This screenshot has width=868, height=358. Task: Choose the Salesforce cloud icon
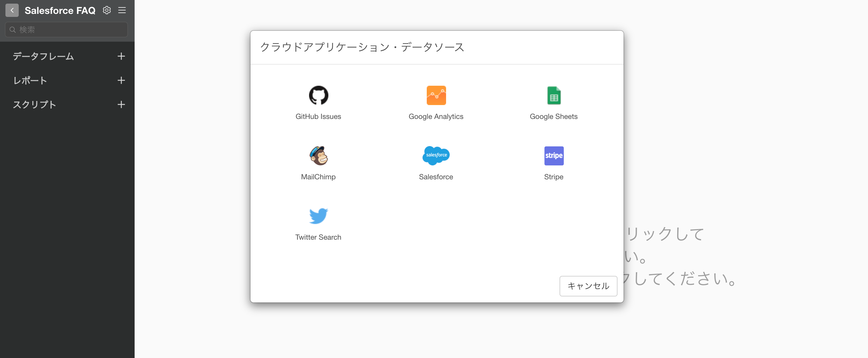[x=436, y=155]
